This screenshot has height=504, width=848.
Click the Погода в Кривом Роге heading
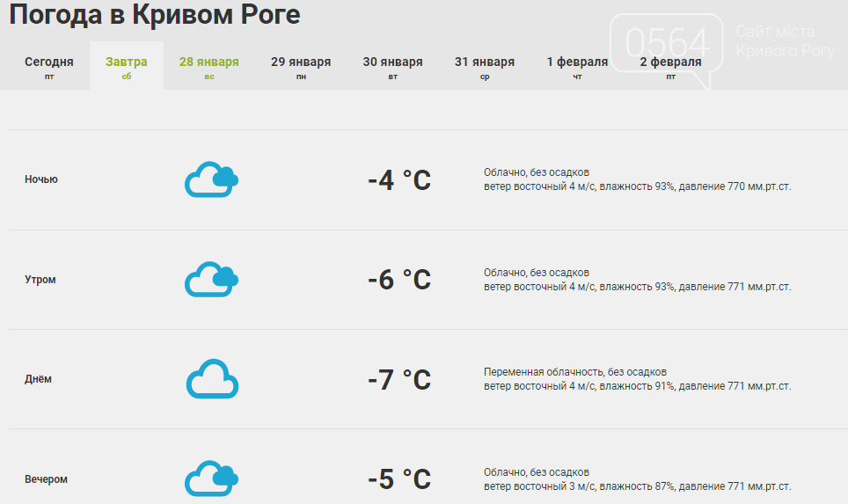pyautogui.click(x=155, y=14)
